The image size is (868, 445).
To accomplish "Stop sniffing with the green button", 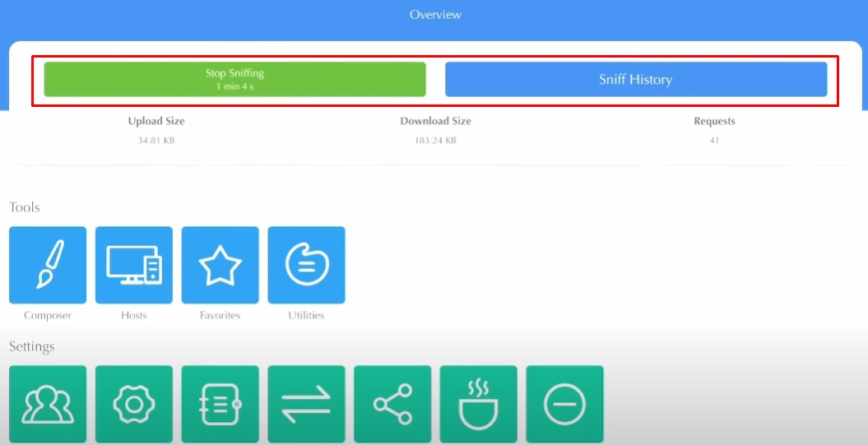I will [x=234, y=80].
